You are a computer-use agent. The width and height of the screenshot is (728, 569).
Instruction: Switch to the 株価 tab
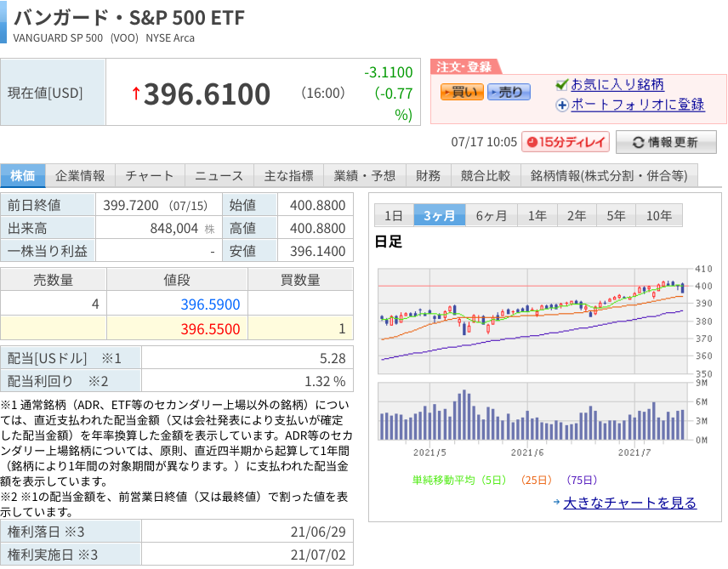coord(23,175)
